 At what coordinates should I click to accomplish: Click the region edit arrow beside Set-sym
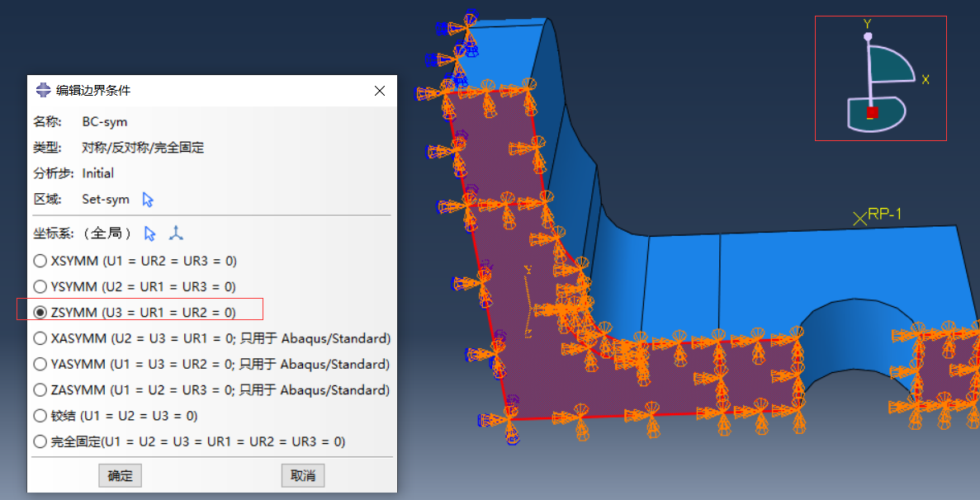[x=148, y=200]
